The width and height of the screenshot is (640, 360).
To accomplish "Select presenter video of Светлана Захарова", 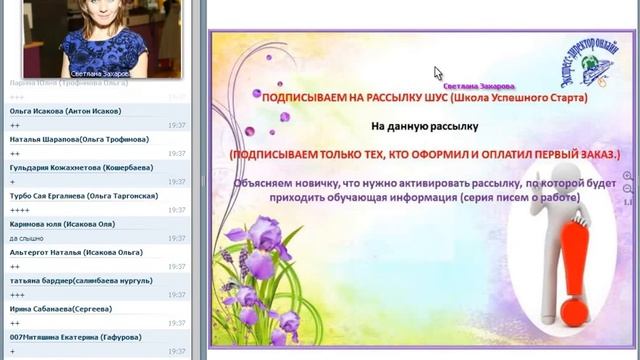I will coord(102,39).
